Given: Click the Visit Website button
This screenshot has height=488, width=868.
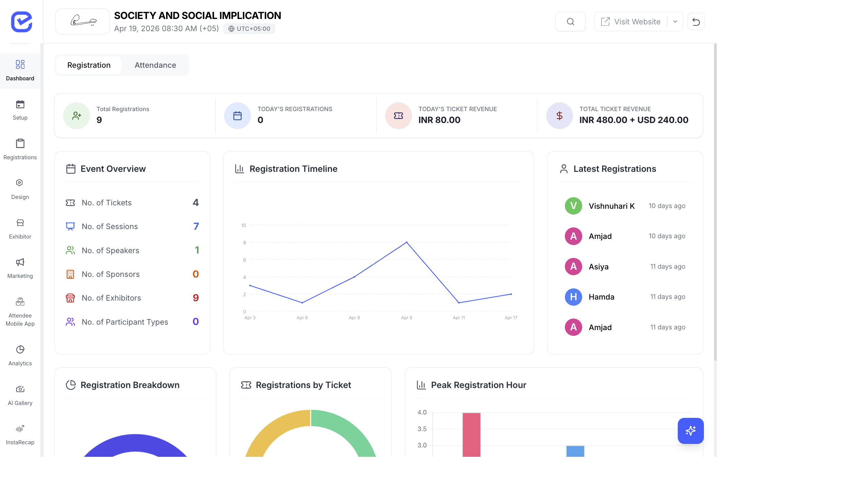Looking at the screenshot, I should pos(631,22).
